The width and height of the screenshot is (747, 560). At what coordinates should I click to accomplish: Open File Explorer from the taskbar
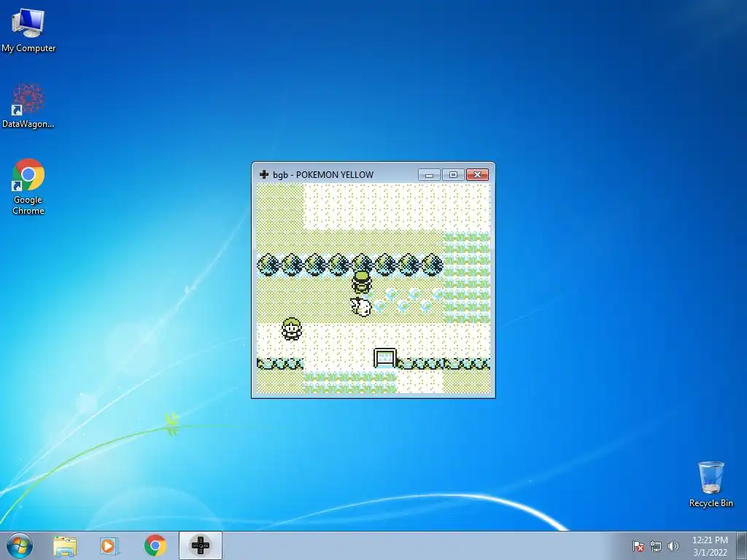(65, 546)
